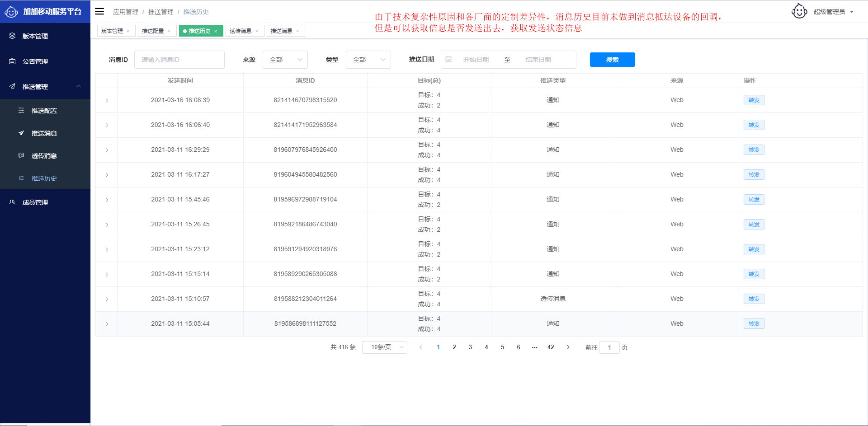
Task: Open the 10条/页 page size selector
Action: point(384,347)
